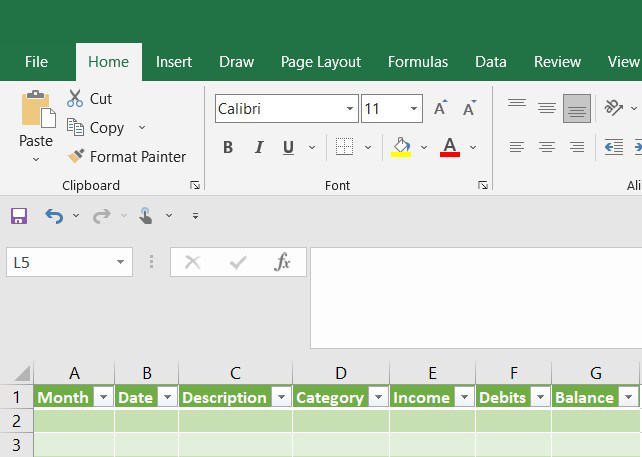
Task: Open the Formulas ribbon tab
Action: pyautogui.click(x=418, y=61)
